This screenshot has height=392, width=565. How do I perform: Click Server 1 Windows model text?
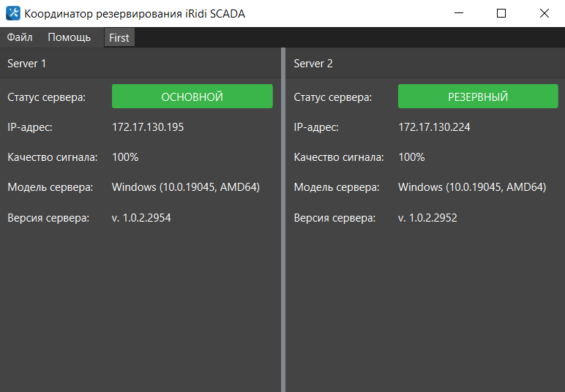click(185, 187)
